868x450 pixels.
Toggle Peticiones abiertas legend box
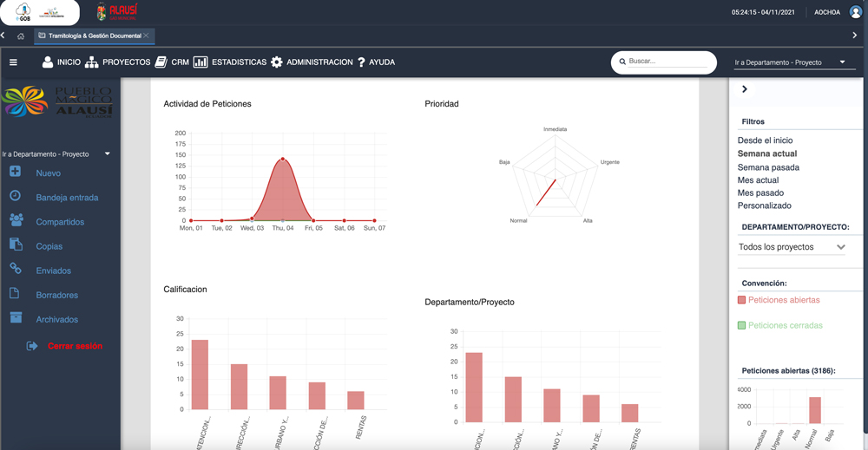click(741, 300)
